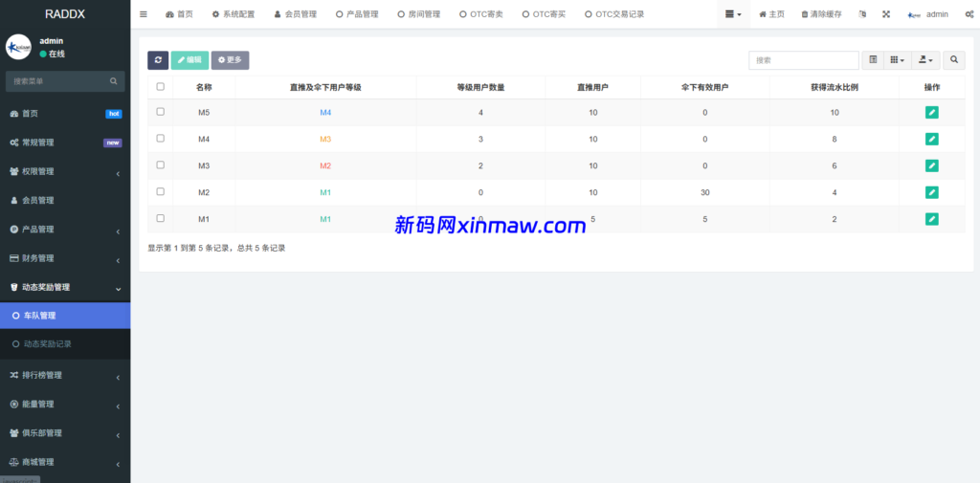980x483 pixels.
Task: Open 首页 in the sidebar
Action: tap(65, 114)
